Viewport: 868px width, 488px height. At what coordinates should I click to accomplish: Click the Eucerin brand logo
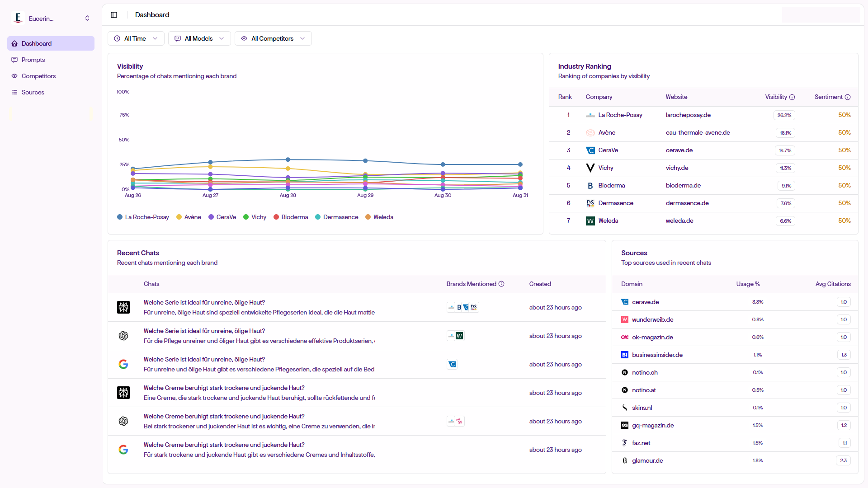coord(18,18)
